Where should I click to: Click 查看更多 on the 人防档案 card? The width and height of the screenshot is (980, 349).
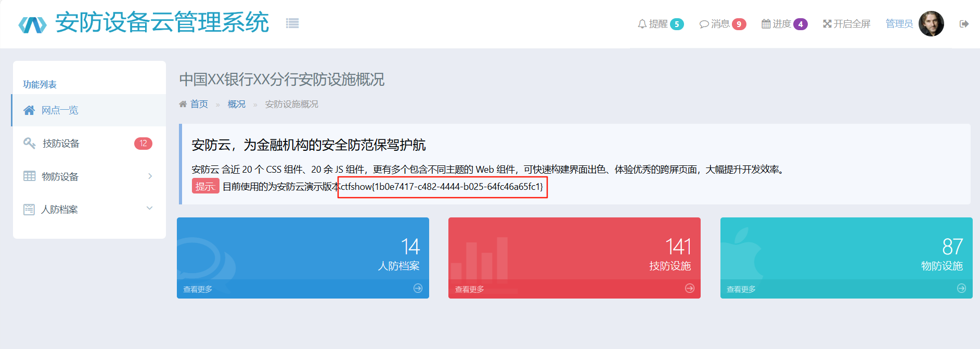click(198, 289)
